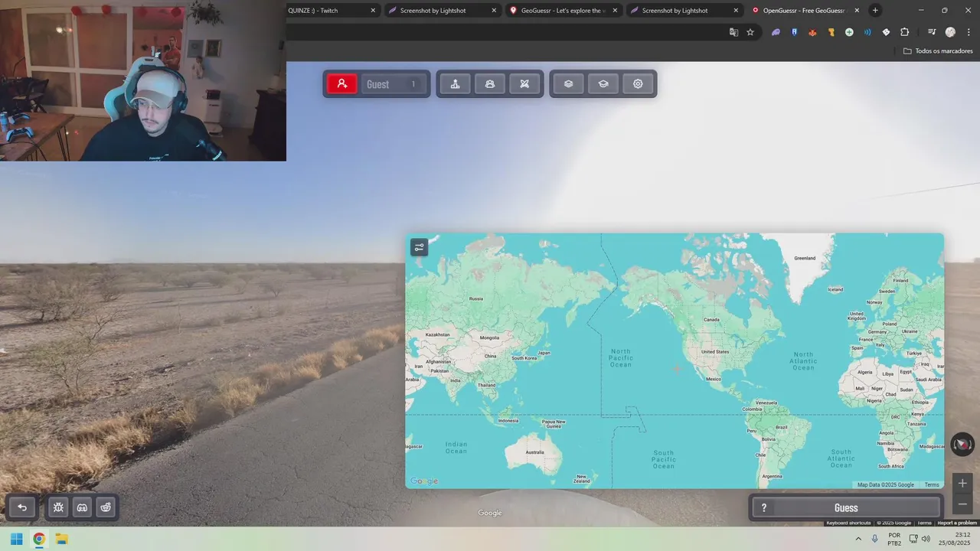This screenshot has height=551, width=980.
Task: Open Todos os marcadores bookmarks folder
Action: tap(938, 51)
